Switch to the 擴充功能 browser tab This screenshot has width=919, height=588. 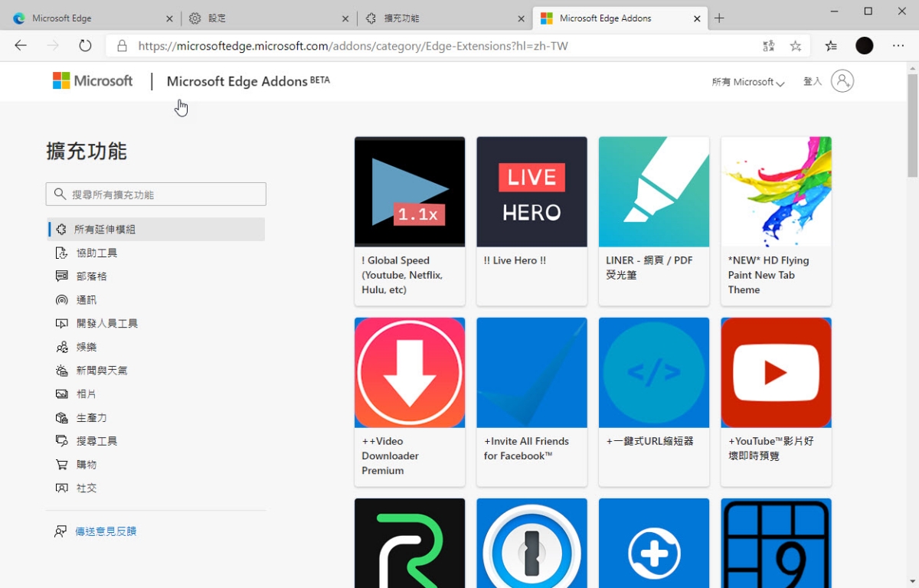click(x=437, y=18)
